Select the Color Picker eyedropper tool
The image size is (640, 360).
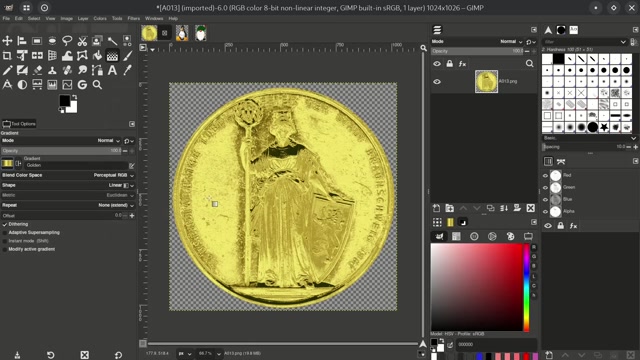[127, 70]
